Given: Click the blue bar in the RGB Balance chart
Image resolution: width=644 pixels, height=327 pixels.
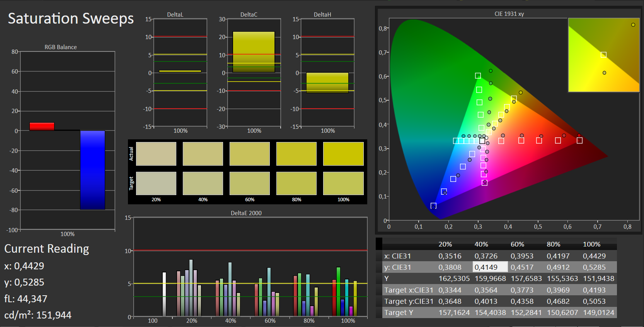Looking at the screenshot, I should pos(92,170).
